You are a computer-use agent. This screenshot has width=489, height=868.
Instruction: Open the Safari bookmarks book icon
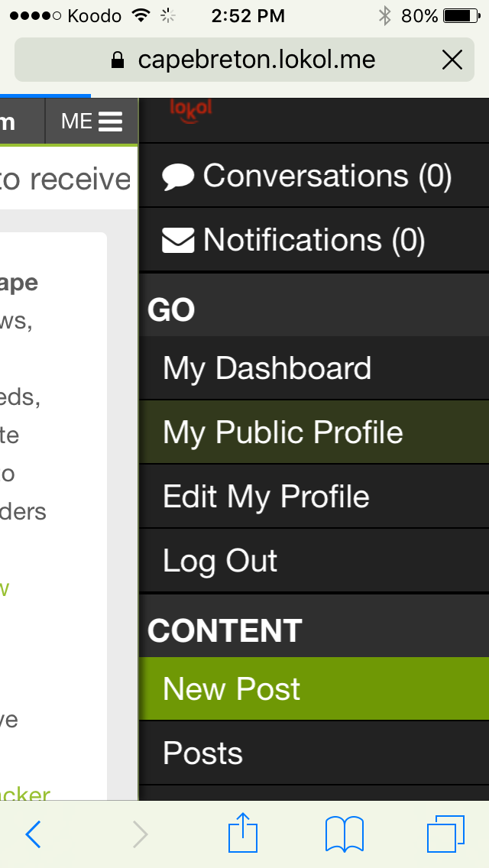click(345, 834)
